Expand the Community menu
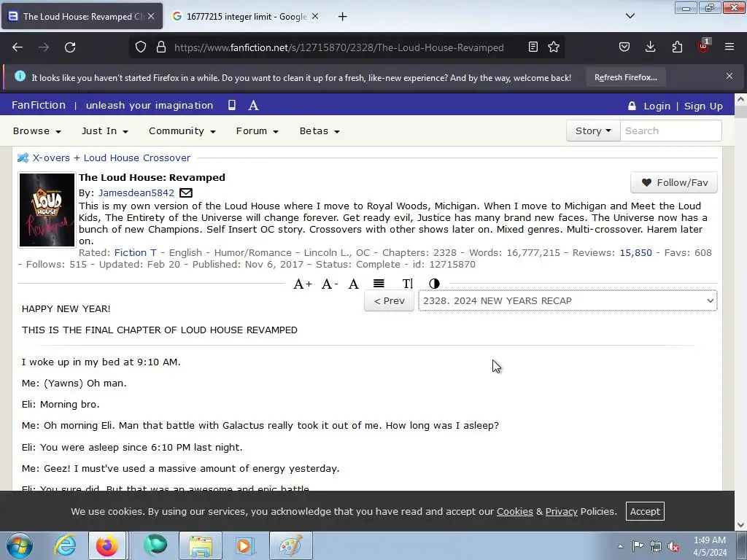 (x=182, y=131)
